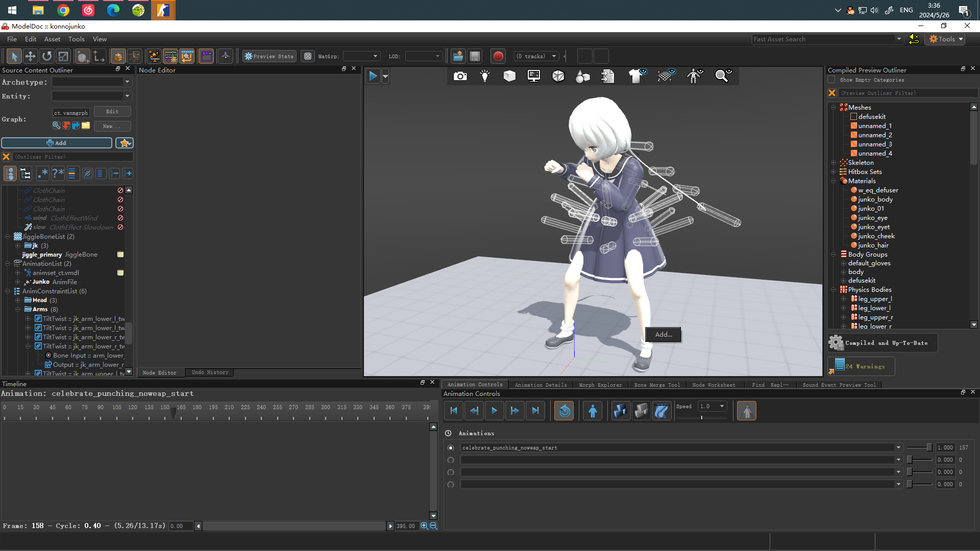This screenshot has height=551, width=980.
Task: Expand the Skeleton tree node
Action: [834, 163]
